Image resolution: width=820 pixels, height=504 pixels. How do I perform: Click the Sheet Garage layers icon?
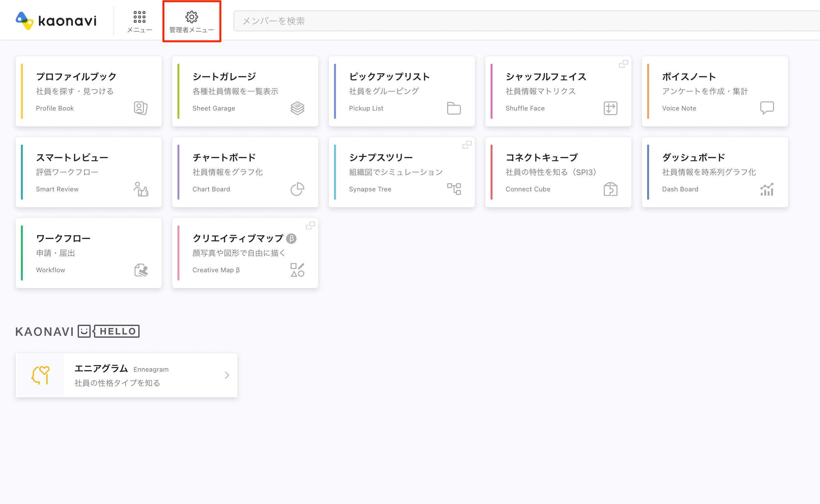point(297,108)
